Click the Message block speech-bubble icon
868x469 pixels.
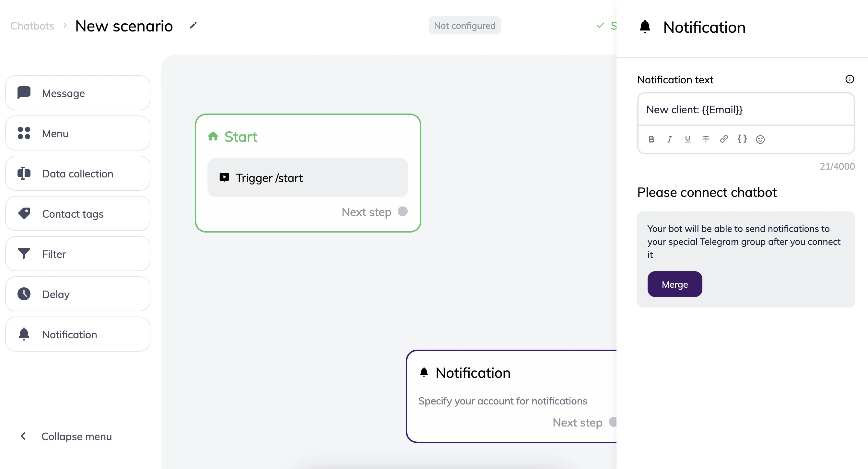(24, 92)
